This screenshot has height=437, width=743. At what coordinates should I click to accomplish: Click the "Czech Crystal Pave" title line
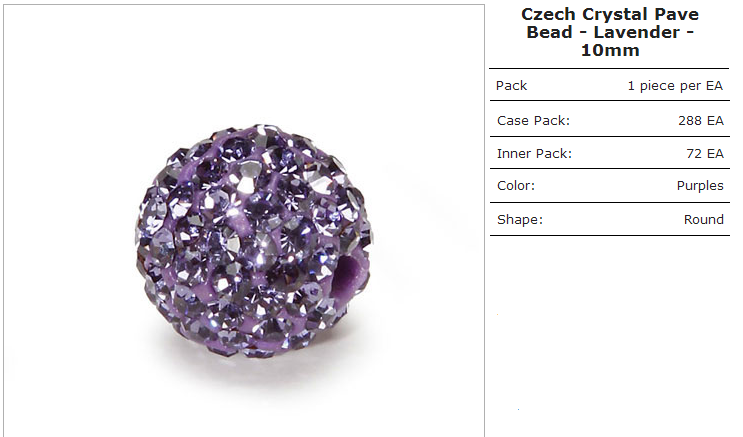(x=610, y=14)
